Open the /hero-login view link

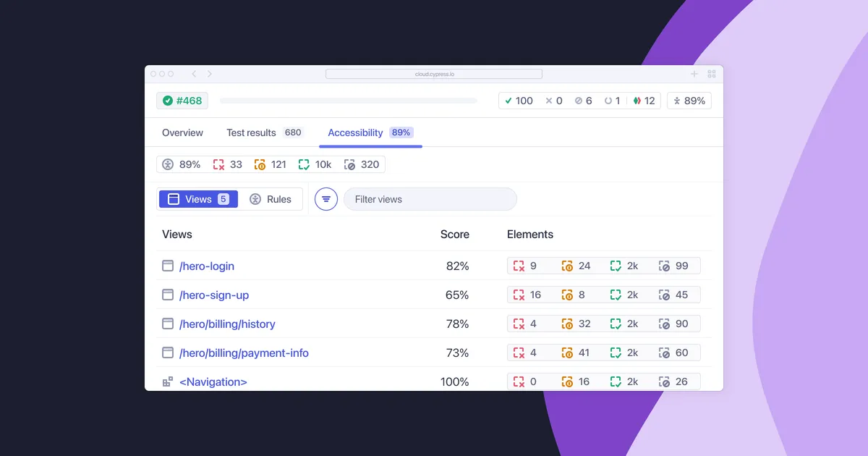tap(207, 266)
